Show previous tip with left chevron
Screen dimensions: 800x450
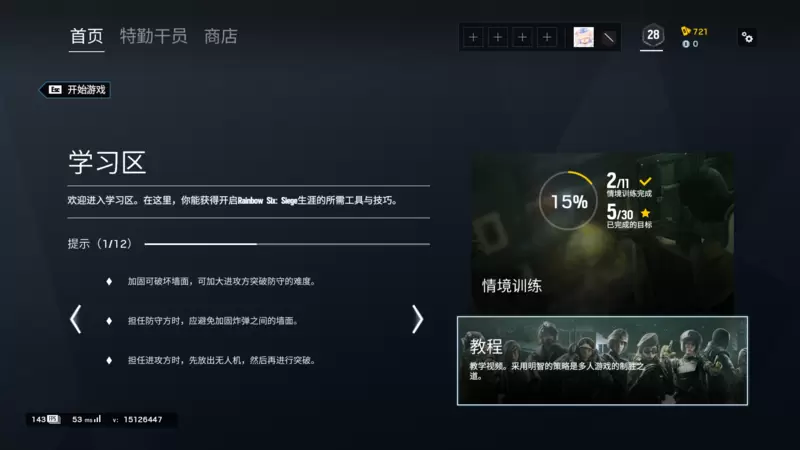tap(76, 319)
